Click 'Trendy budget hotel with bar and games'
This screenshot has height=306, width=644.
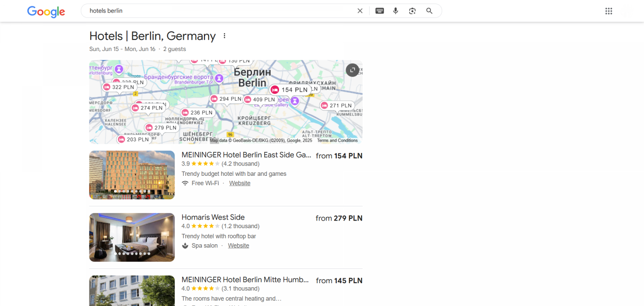(234, 174)
